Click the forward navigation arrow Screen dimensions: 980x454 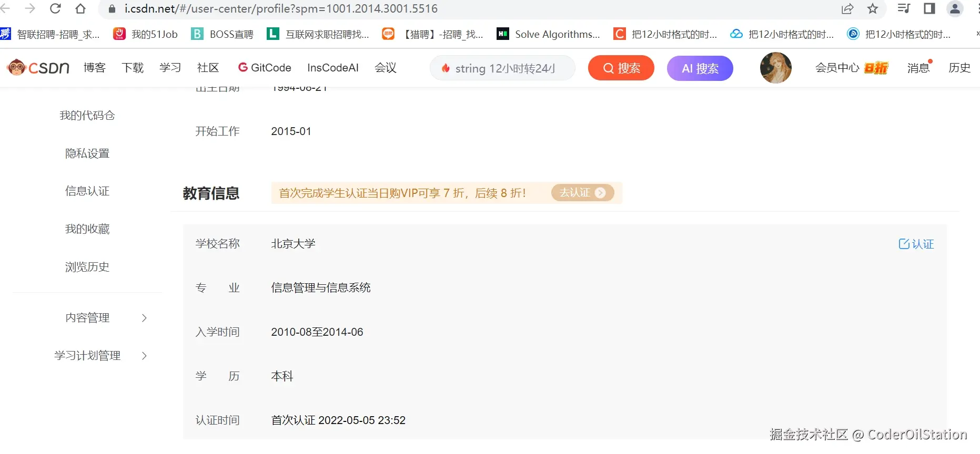[30, 8]
